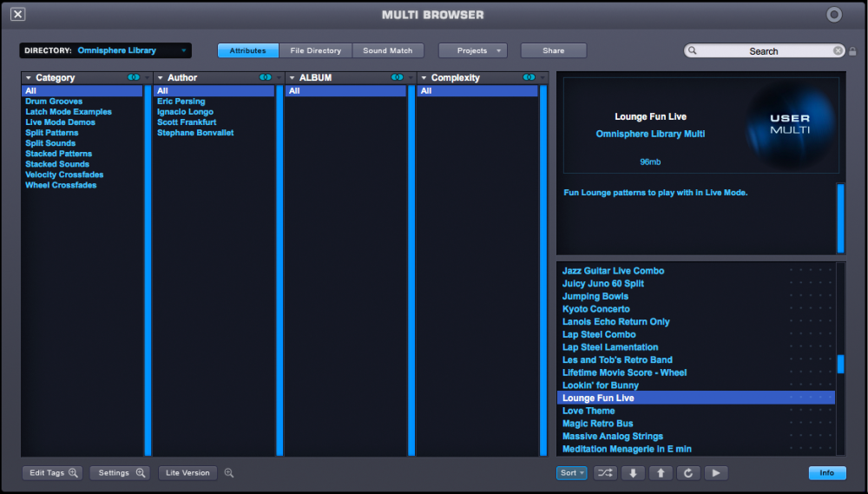Click the zoom magnifier beside Lite Version
This screenshot has width=868, height=494.
point(229,473)
